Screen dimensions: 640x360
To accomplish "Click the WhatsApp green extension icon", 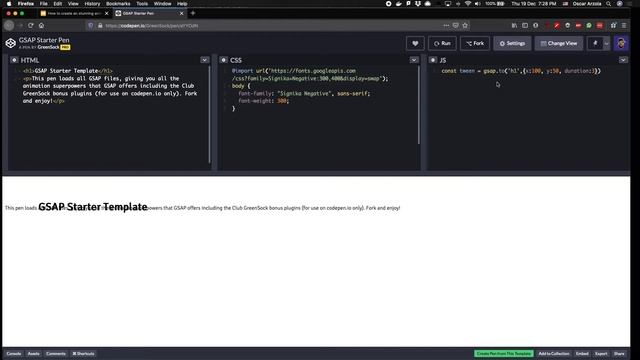I will click(589, 25).
